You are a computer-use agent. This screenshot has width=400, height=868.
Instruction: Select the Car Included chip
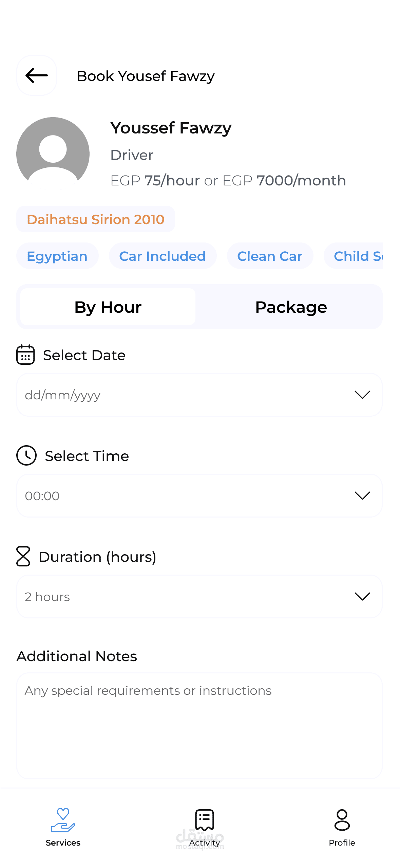(163, 256)
